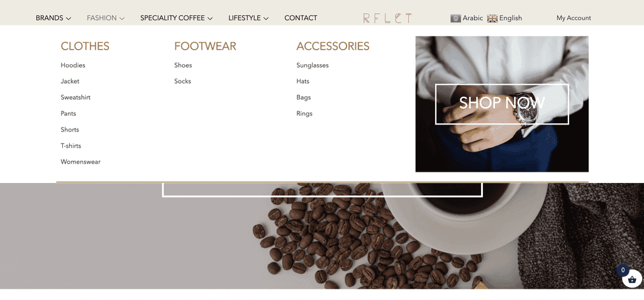Select the Rings category

304,113
